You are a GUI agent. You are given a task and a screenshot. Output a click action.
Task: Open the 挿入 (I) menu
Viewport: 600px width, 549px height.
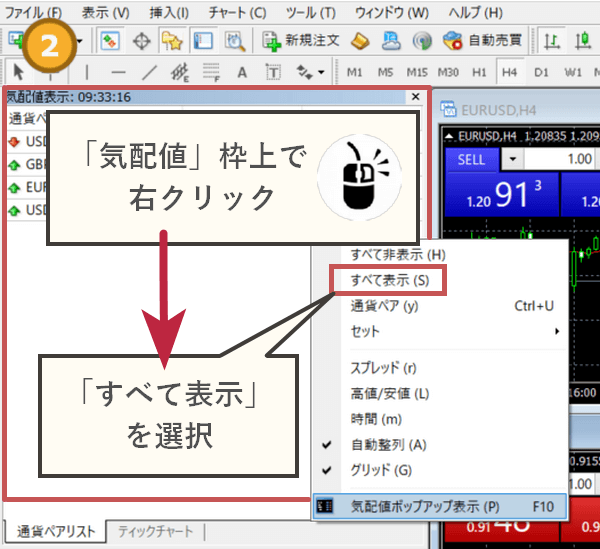[169, 13]
